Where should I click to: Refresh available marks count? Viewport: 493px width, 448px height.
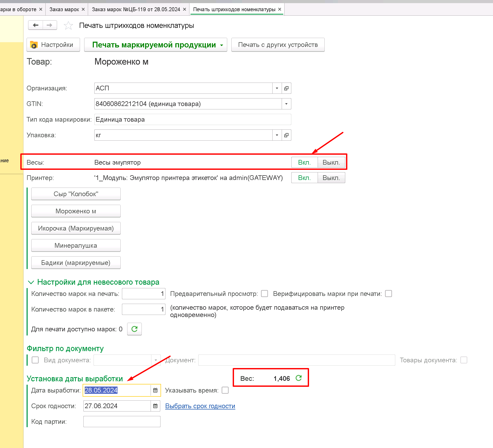point(134,329)
